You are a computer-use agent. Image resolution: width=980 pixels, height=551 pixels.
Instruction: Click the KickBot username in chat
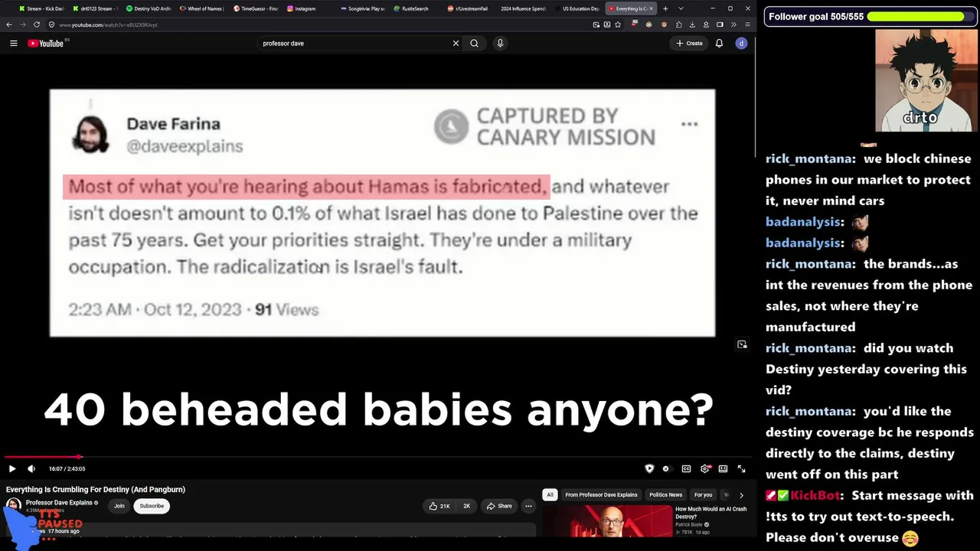[x=816, y=496]
